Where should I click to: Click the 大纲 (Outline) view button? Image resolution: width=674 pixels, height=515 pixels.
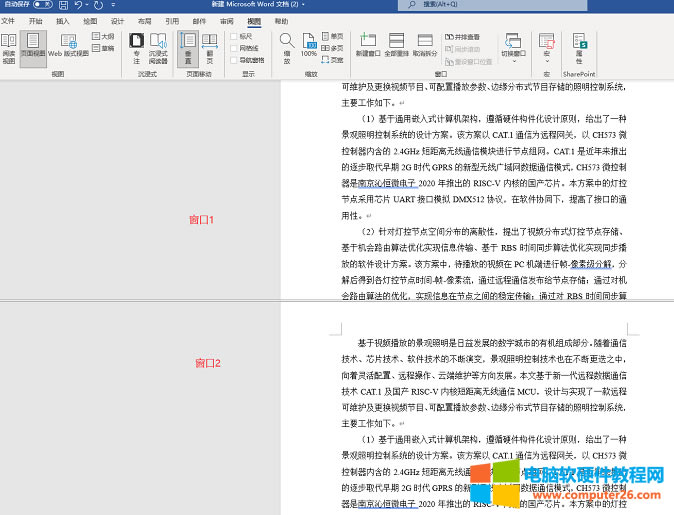103,36
